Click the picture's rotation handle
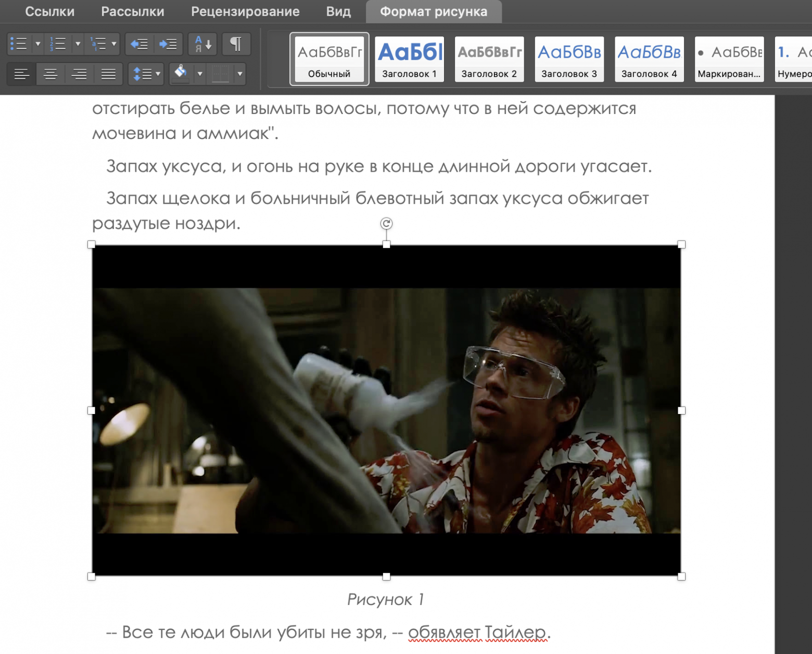 386,223
